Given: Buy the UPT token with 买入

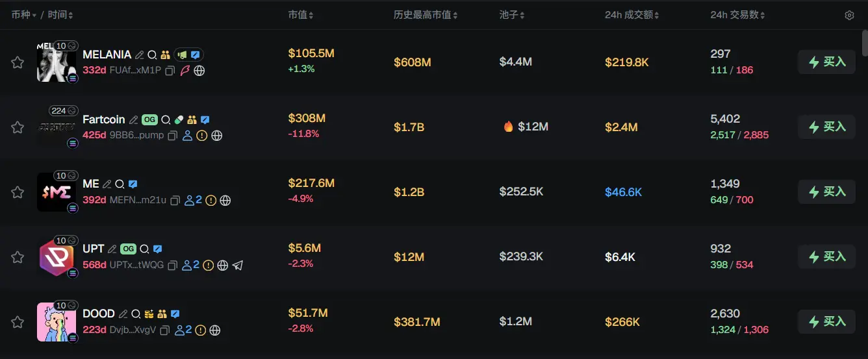Looking at the screenshot, I should point(826,257).
